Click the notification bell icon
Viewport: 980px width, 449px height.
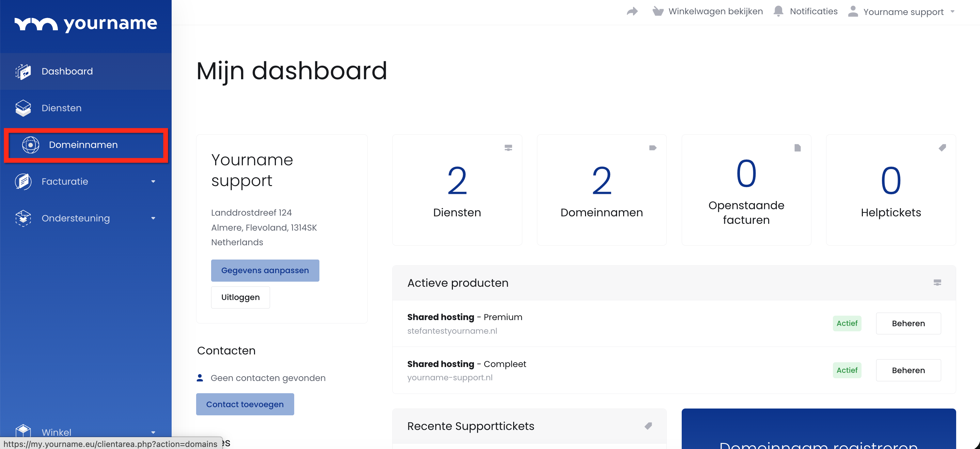[778, 12]
